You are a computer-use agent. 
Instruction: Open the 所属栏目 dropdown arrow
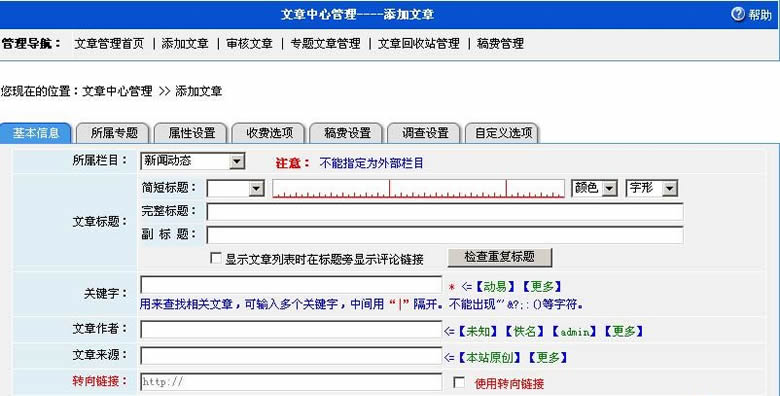tap(237, 161)
